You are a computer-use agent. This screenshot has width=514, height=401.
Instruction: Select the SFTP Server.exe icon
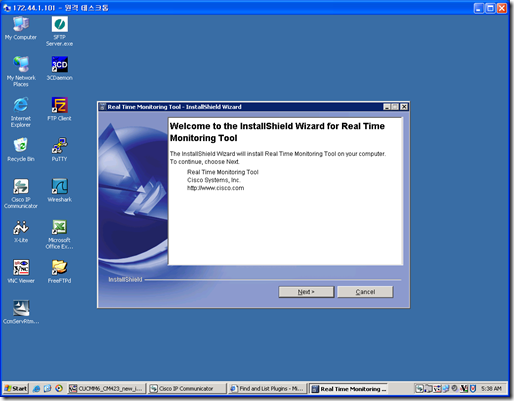coord(59,31)
